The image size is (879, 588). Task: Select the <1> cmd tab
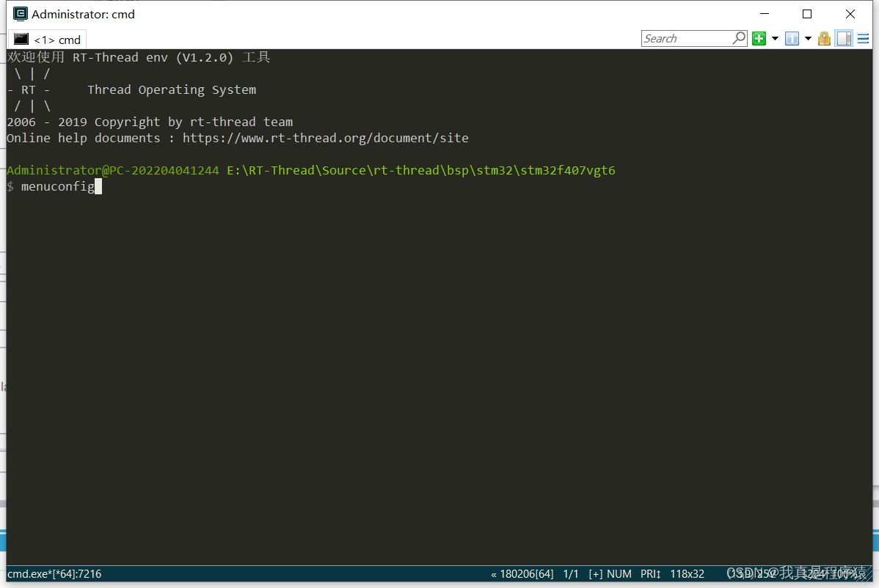tap(48, 40)
